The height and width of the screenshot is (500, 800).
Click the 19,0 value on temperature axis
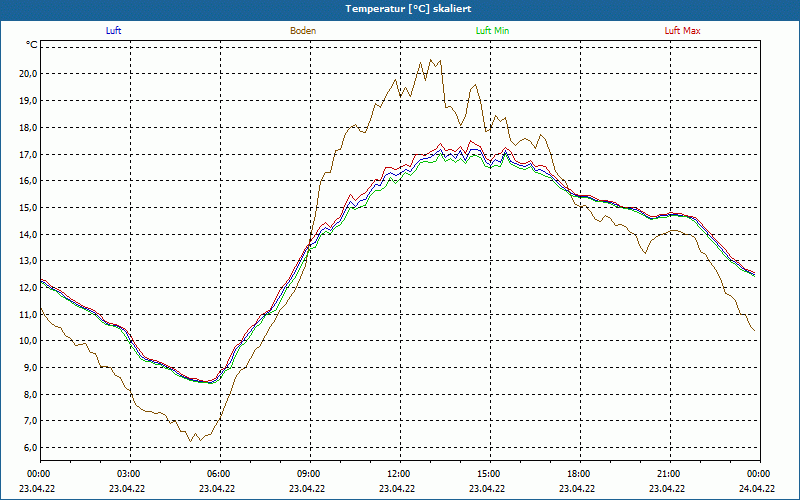click(29, 101)
